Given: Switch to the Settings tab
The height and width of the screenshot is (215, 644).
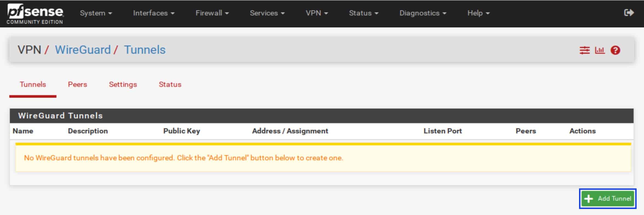Looking at the screenshot, I should 123,84.
